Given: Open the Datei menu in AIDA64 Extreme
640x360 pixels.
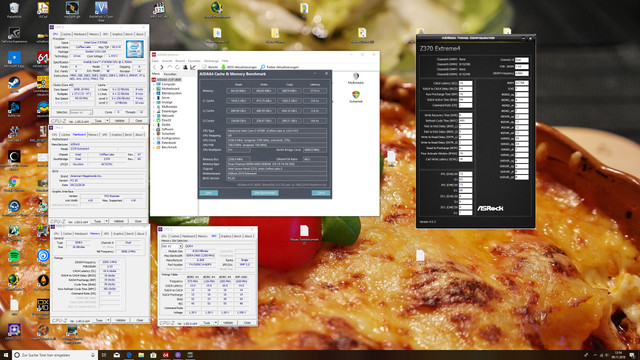Looking at the screenshot, I should pos(155,61).
